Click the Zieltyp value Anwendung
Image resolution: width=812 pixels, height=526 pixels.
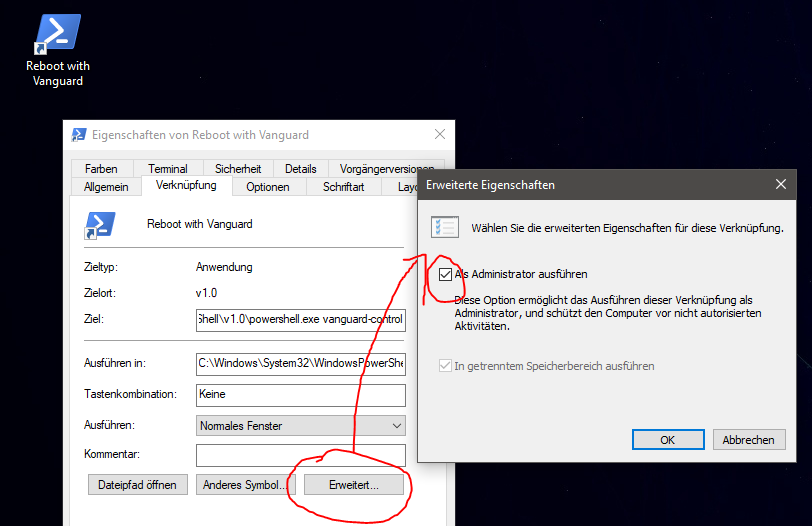[224, 267]
